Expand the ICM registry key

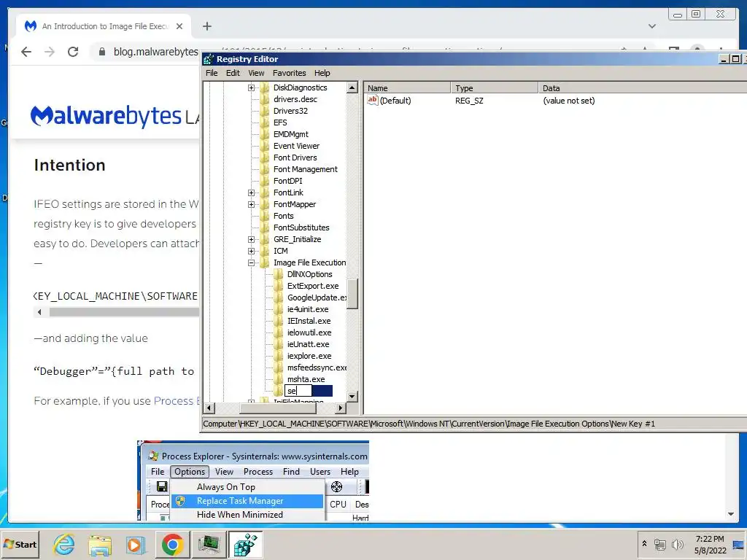(251, 251)
